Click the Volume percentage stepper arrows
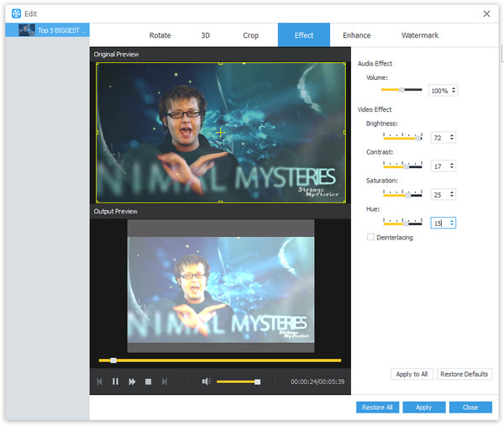504x426 pixels. 454,90
